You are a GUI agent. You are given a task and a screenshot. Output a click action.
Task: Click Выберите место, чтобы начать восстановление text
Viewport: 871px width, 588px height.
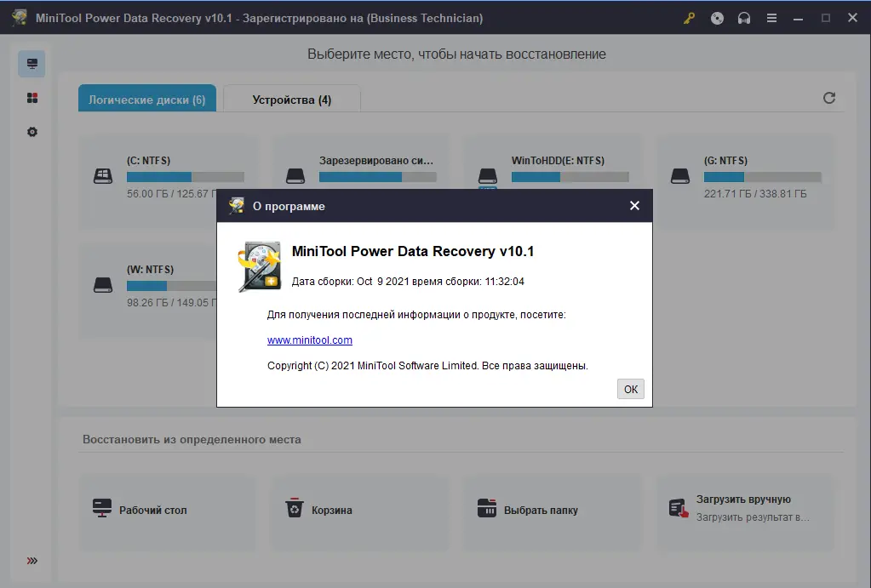click(x=456, y=54)
